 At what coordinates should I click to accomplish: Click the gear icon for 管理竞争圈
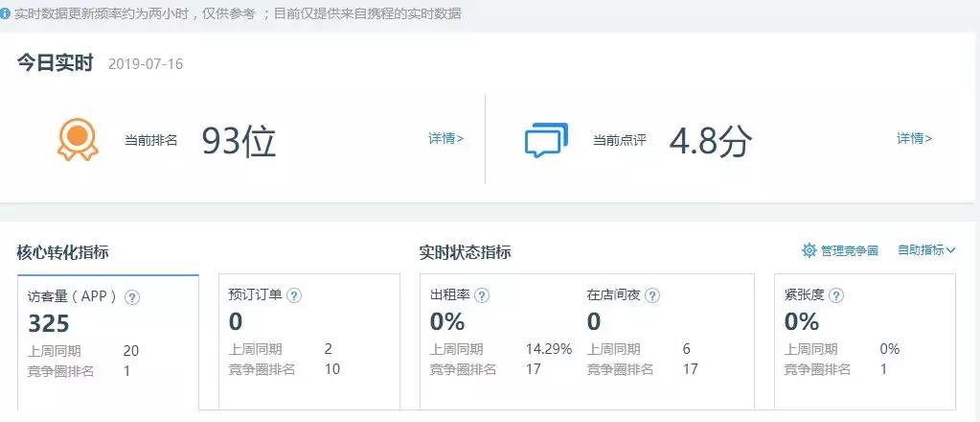click(x=809, y=250)
